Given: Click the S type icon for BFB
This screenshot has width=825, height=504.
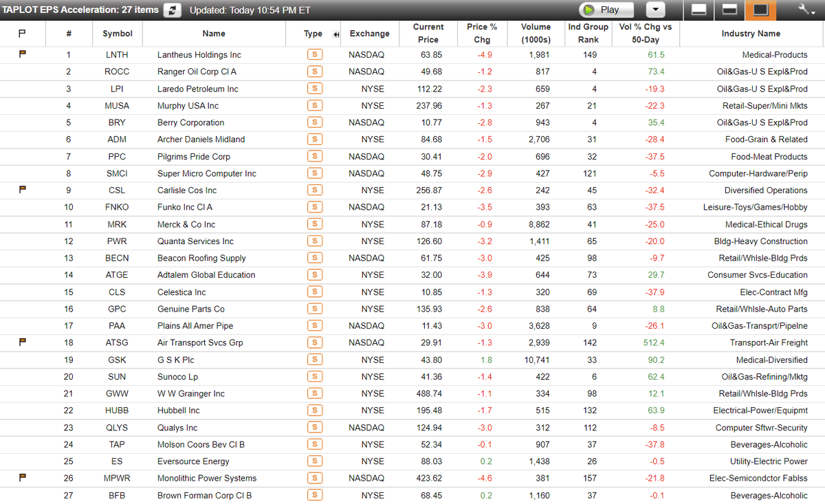Looking at the screenshot, I should click(315, 495).
